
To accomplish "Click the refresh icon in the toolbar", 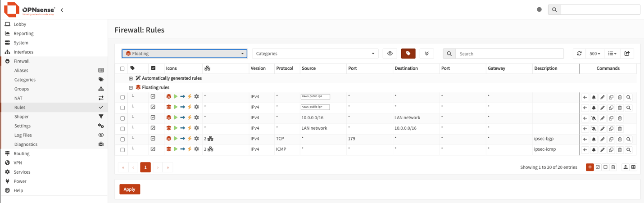I will pyautogui.click(x=579, y=54).
